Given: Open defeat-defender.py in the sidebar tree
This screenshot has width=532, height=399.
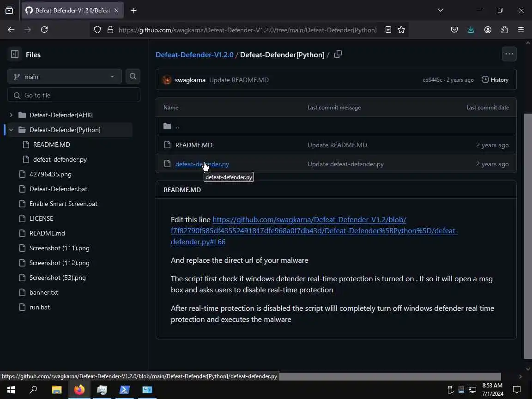Looking at the screenshot, I should 60,159.
